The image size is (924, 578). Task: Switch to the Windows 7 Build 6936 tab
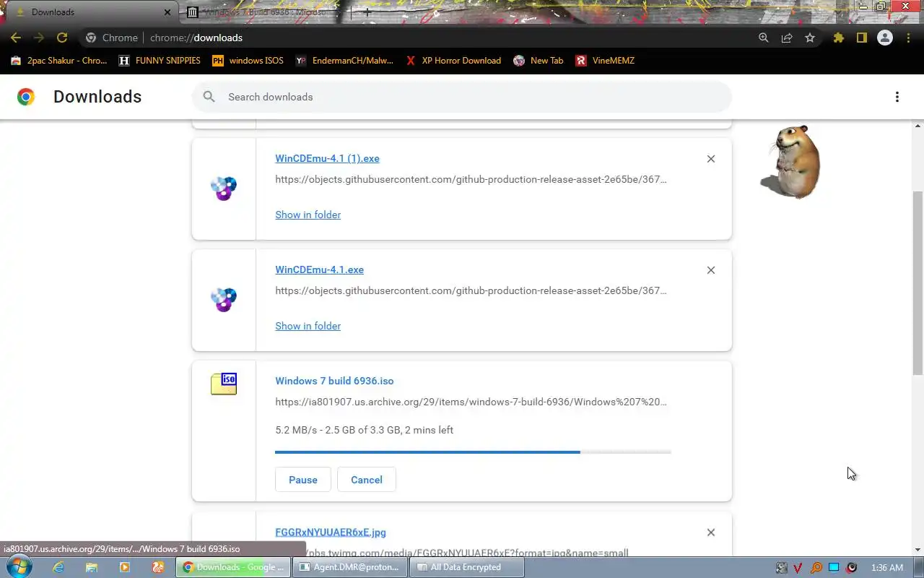(x=263, y=12)
